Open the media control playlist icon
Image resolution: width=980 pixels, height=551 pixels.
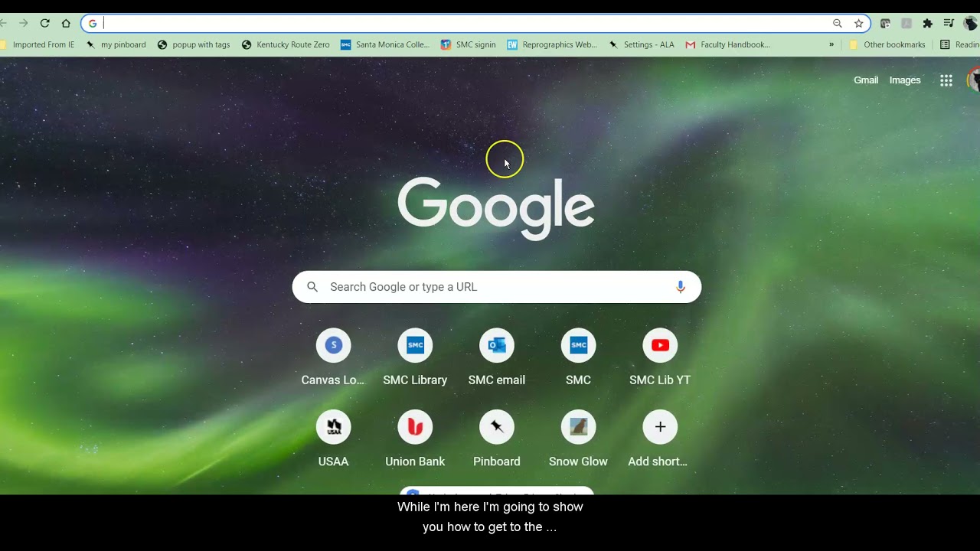click(949, 24)
